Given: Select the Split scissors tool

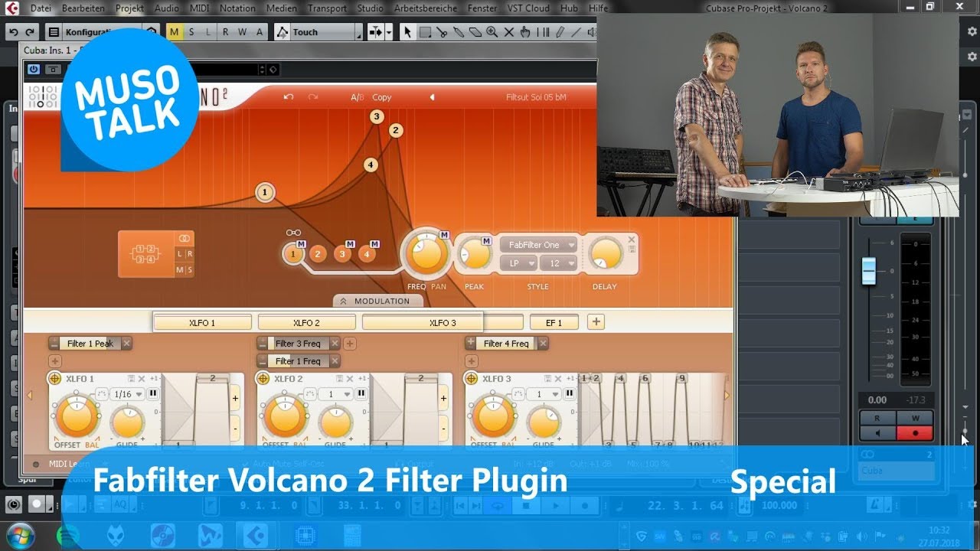Looking at the screenshot, I should [x=442, y=32].
